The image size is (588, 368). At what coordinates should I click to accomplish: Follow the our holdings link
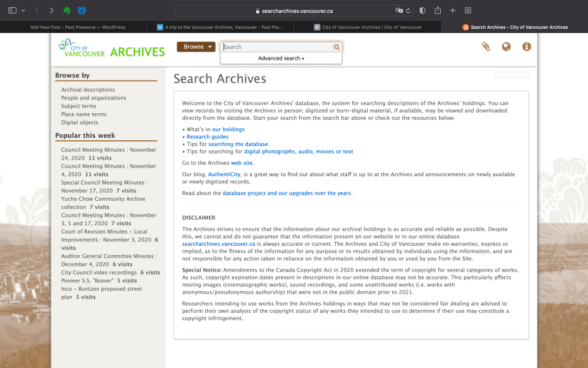click(x=228, y=129)
